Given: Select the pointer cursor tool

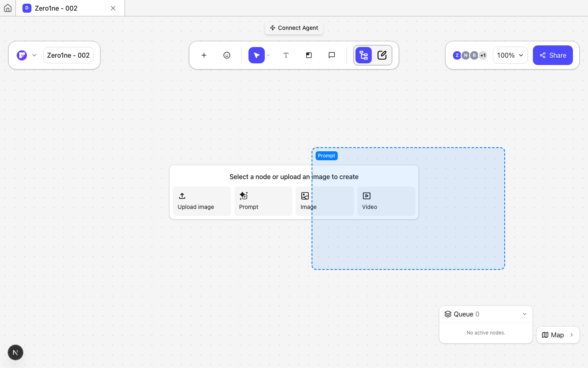Looking at the screenshot, I should pos(256,55).
